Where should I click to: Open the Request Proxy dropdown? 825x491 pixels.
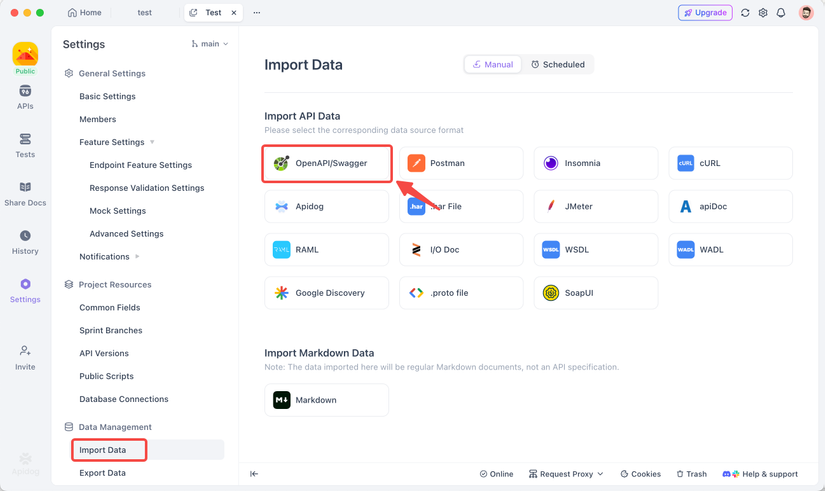[x=566, y=474]
